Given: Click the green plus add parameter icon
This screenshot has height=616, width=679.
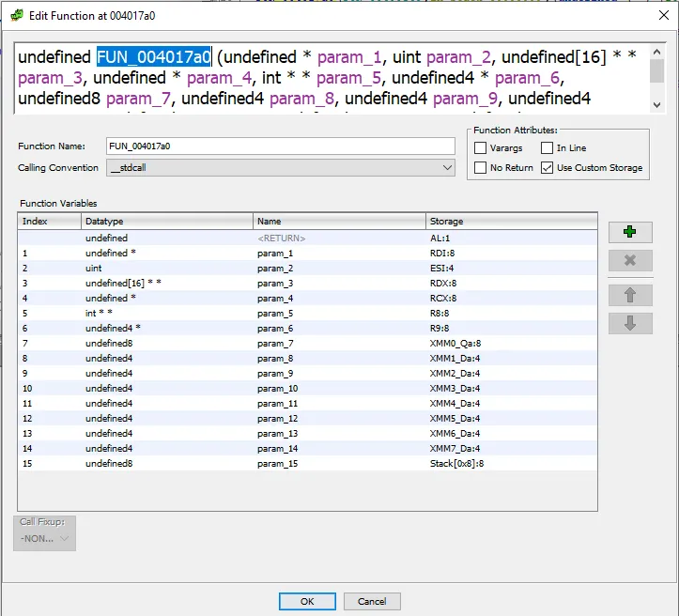Looking at the screenshot, I should point(630,232).
